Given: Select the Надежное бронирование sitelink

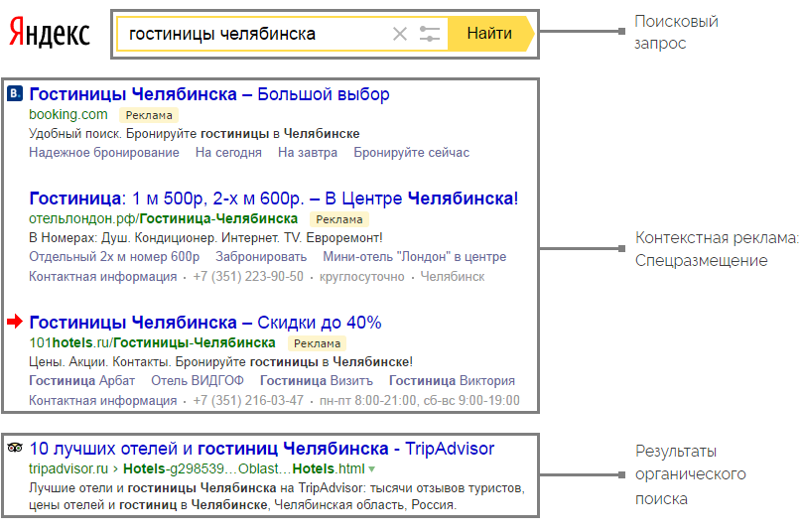Looking at the screenshot, I should (104, 153).
